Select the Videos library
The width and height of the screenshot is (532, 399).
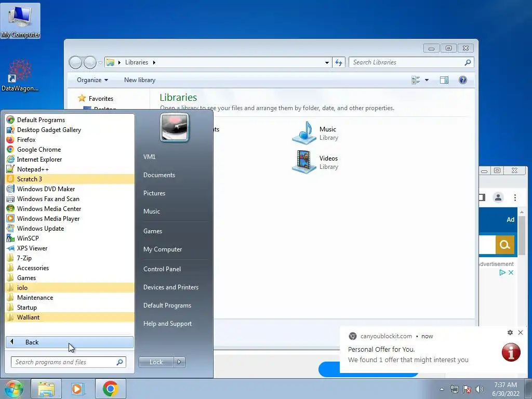315,162
